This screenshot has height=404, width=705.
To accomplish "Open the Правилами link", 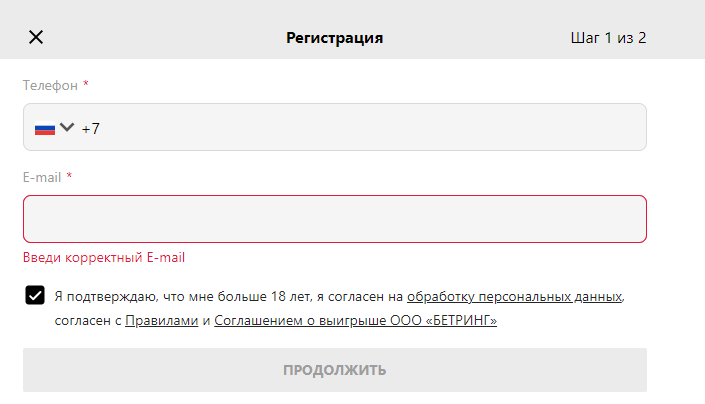I will point(161,321).
